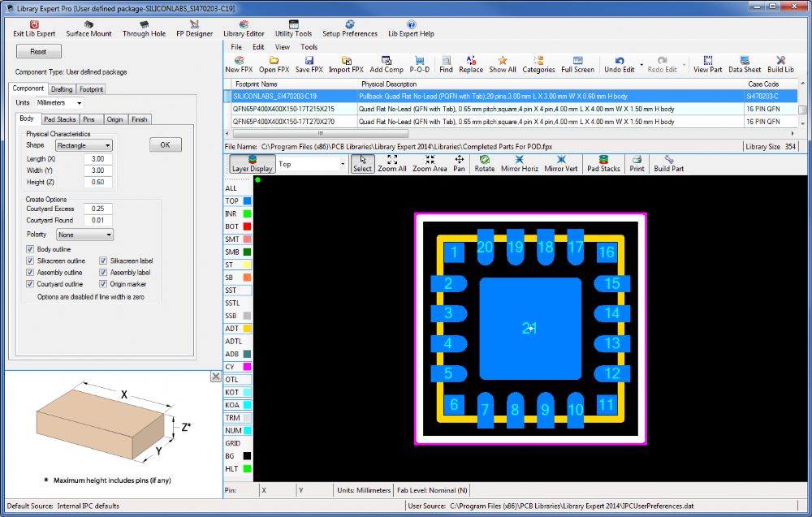Open Setup Preferences
The width and height of the screenshot is (812, 517).
pos(349,29)
